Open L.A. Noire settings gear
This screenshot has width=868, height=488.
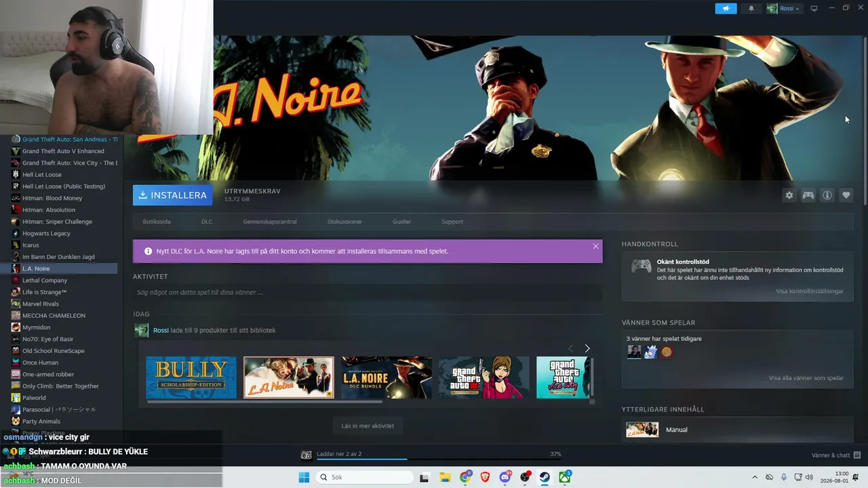pyautogui.click(x=789, y=195)
